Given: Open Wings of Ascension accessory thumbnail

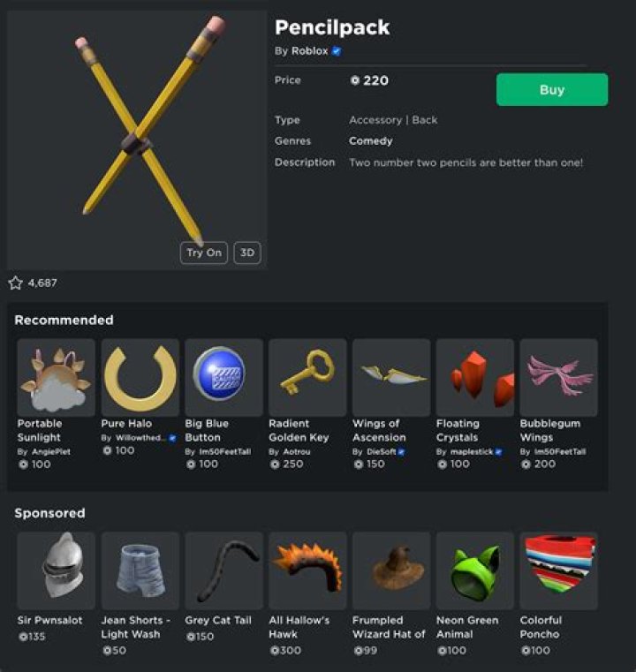Looking at the screenshot, I should click(x=391, y=378).
